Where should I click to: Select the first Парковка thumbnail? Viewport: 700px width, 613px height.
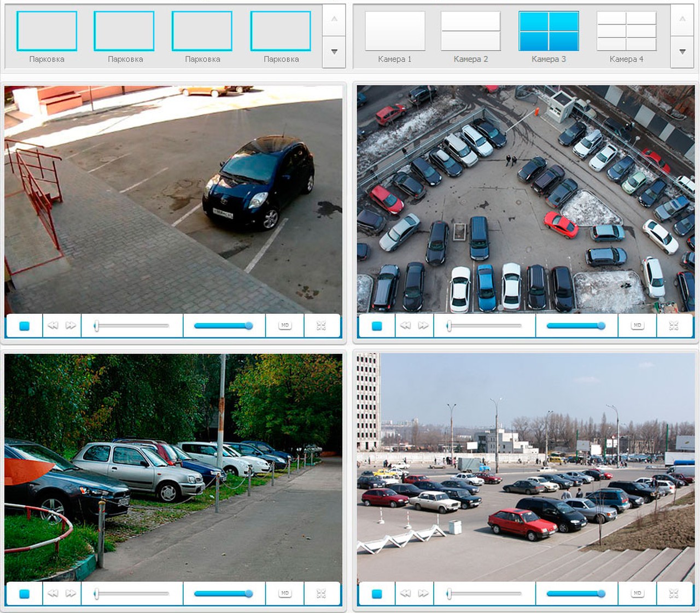click(x=46, y=31)
